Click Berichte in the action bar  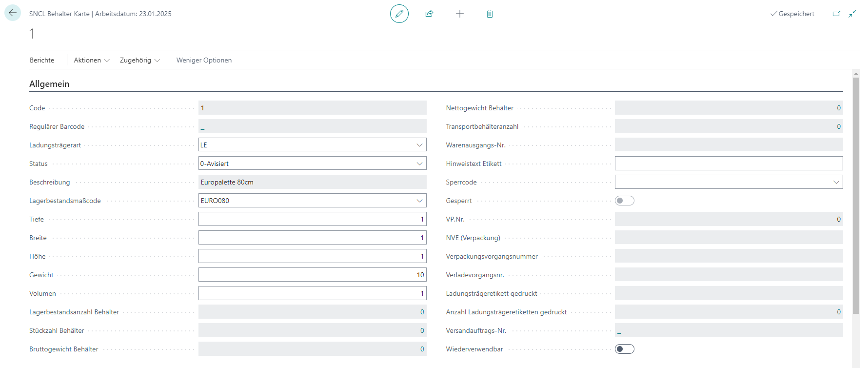pos(42,60)
